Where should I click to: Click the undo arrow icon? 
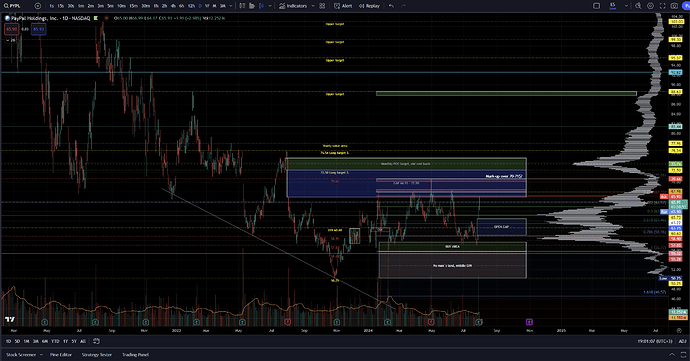coord(391,6)
